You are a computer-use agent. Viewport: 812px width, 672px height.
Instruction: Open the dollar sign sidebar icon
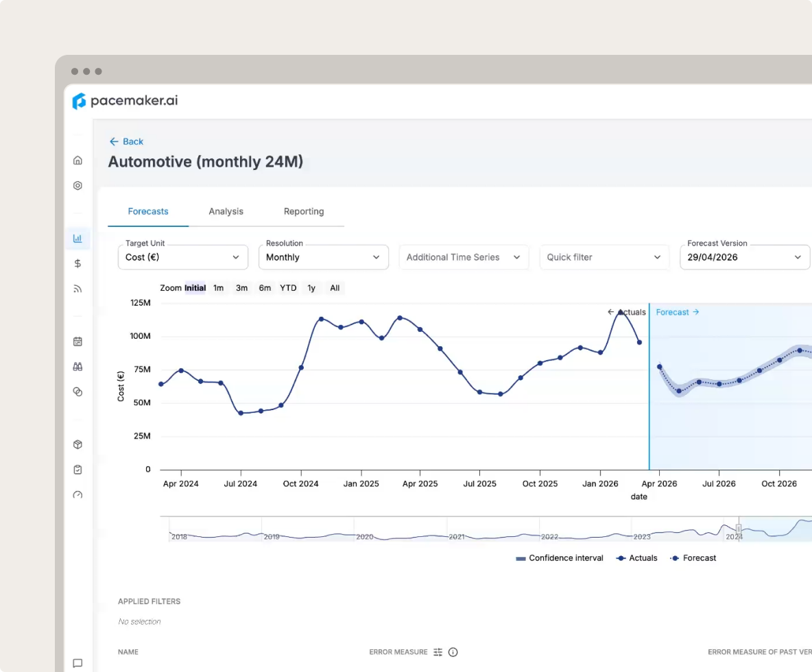pos(77,263)
